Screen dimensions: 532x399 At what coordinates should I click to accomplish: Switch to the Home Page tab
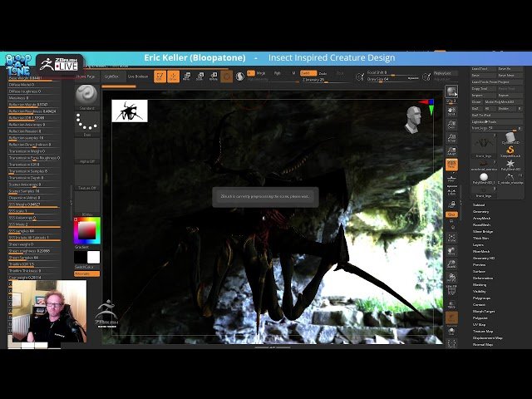(x=86, y=76)
